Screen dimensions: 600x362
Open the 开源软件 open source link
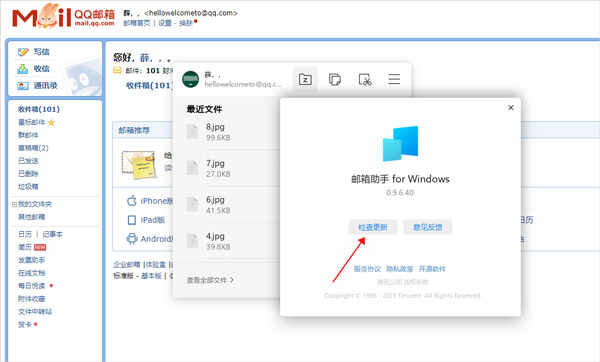(432, 269)
